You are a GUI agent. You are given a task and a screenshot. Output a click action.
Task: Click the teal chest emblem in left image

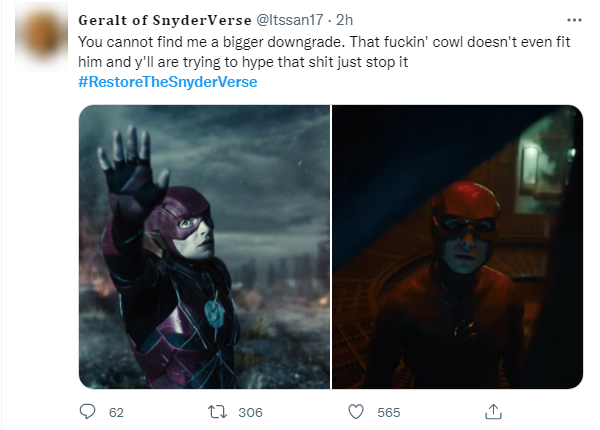pyautogui.click(x=214, y=313)
